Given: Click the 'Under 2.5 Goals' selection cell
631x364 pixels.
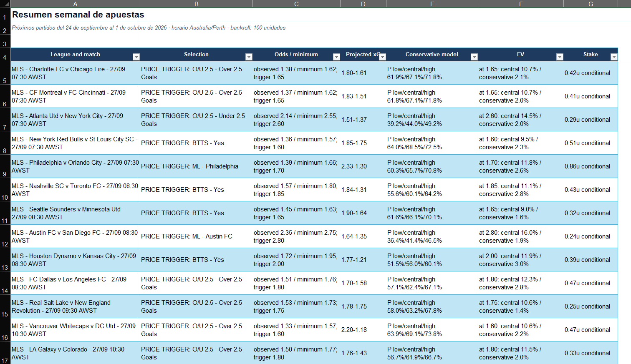Looking at the screenshot, I should pyautogui.click(x=197, y=120).
